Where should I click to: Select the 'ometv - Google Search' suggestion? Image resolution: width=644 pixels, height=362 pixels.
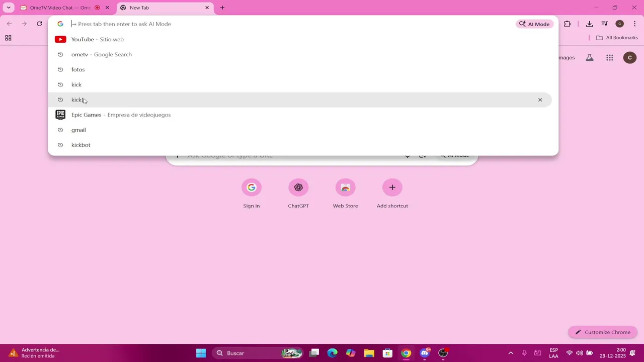(x=303, y=54)
